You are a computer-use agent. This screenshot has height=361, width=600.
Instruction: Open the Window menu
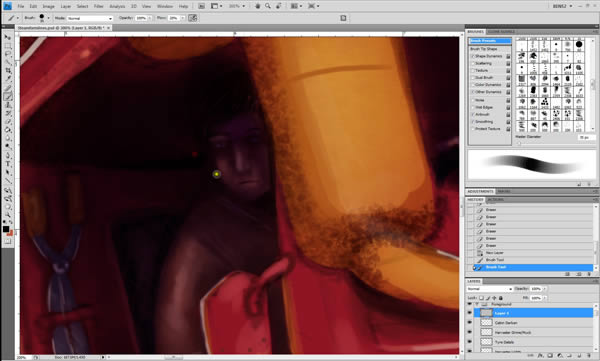point(165,6)
